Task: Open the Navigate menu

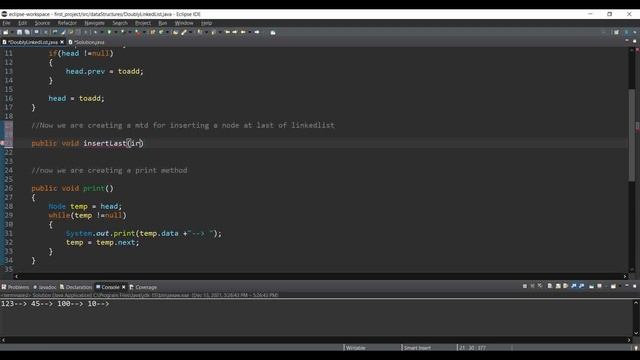Action: [94, 23]
